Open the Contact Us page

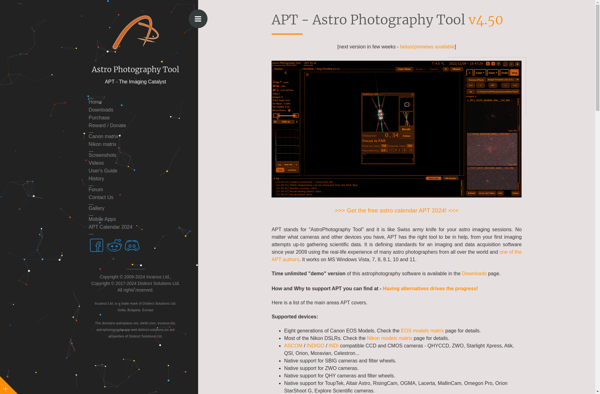pyautogui.click(x=101, y=197)
